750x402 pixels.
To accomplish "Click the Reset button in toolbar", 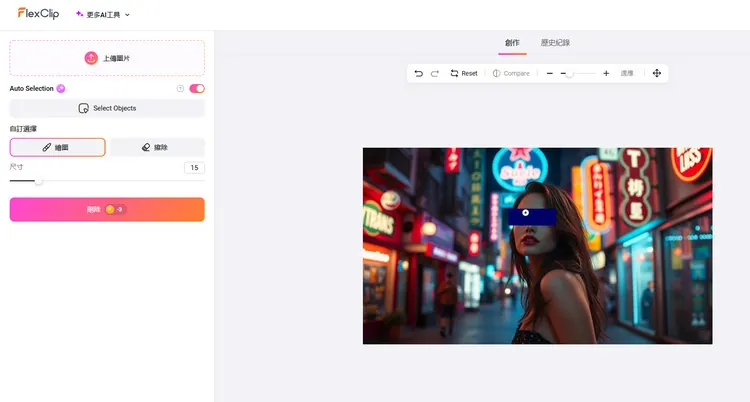I will point(464,73).
